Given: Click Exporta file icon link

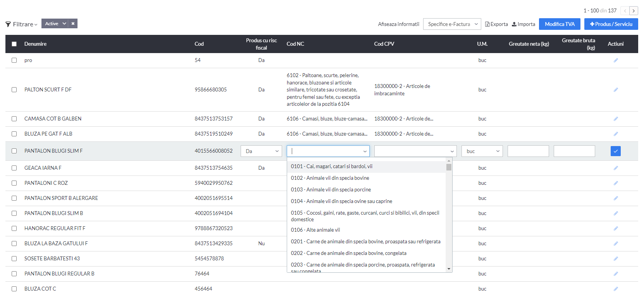Looking at the screenshot, I should point(496,24).
